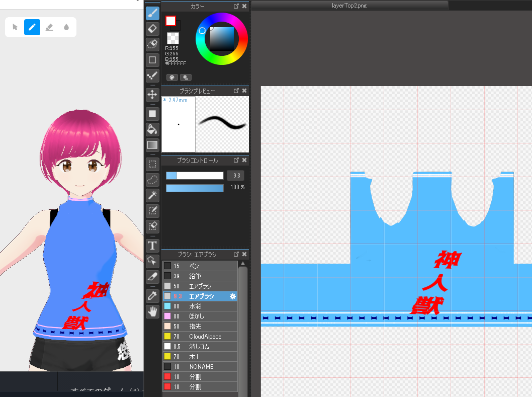Float the カラー panel

(236, 6)
